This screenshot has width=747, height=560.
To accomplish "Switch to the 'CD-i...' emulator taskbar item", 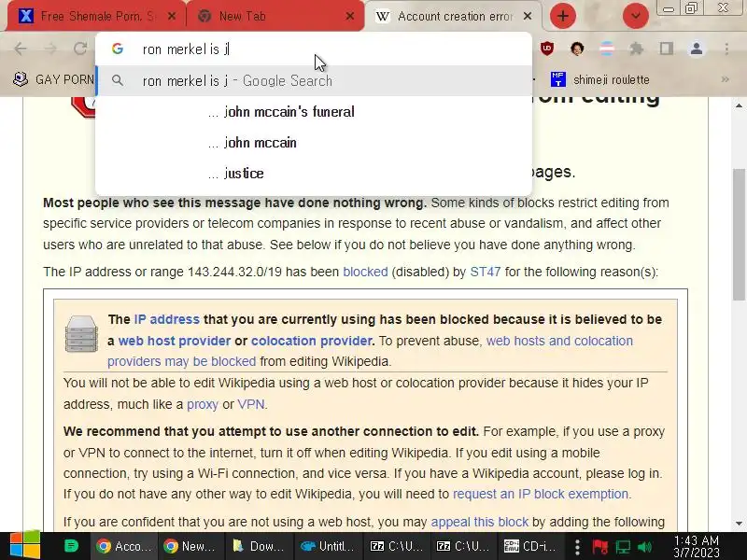I will point(530,546).
